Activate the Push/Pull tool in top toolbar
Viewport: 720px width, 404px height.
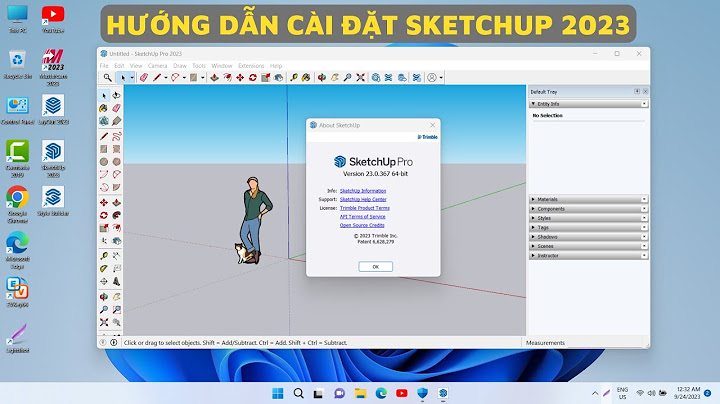(214, 78)
